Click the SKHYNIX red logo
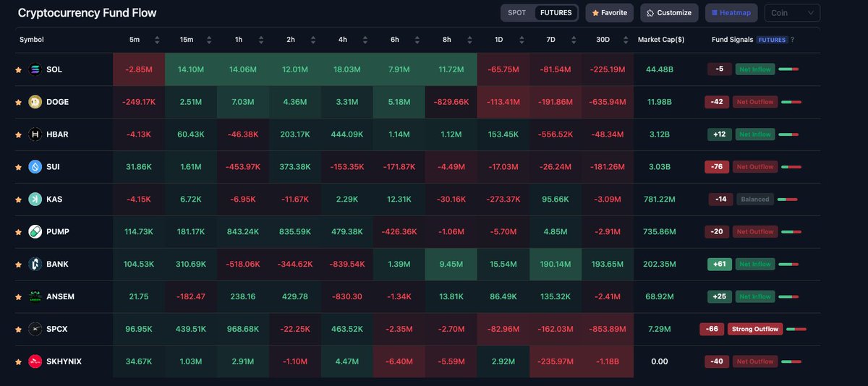This screenshot has height=386, width=868. (35, 361)
